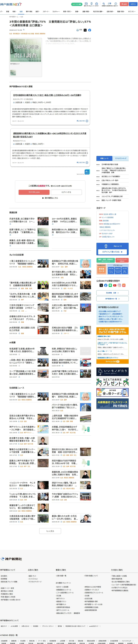
Task: Click the green サービス·事業 pill button
Action: pyautogui.click(x=77, y=4)
